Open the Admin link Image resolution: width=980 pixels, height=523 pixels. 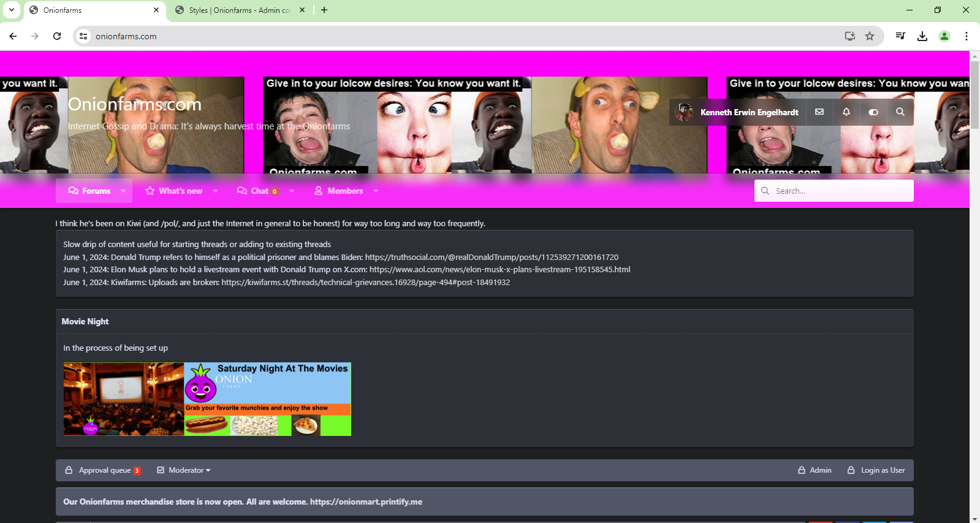815,470
